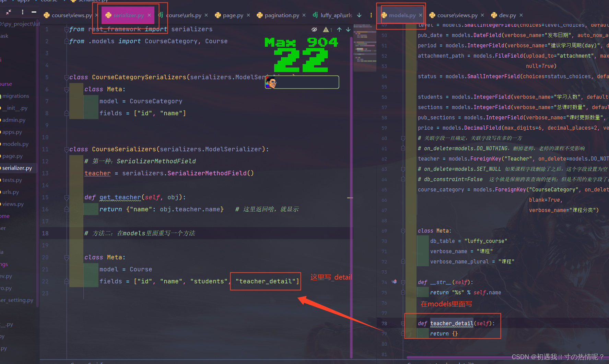Close the models.py tab
The image size is (609, 364).
point(421,15)
